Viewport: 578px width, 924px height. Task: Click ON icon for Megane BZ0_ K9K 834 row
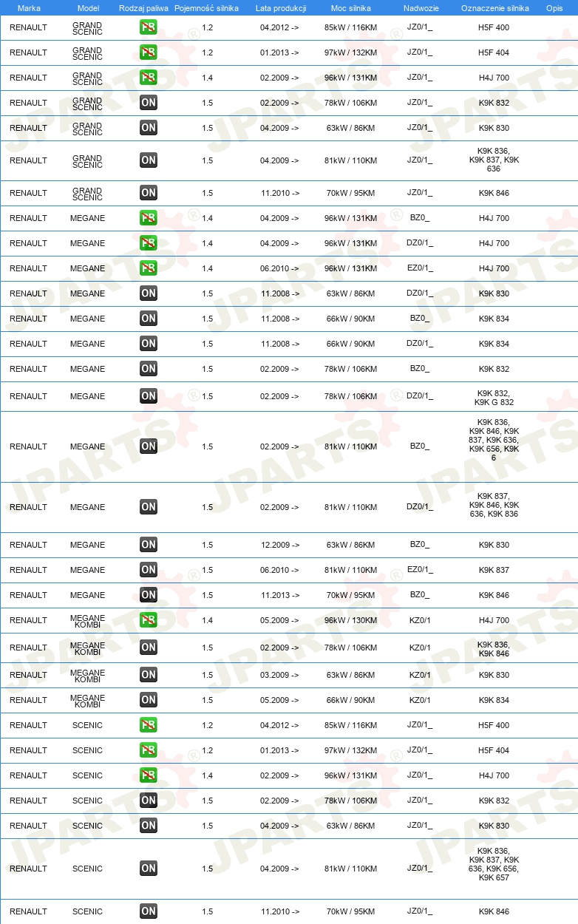click(x=149, y=319)
